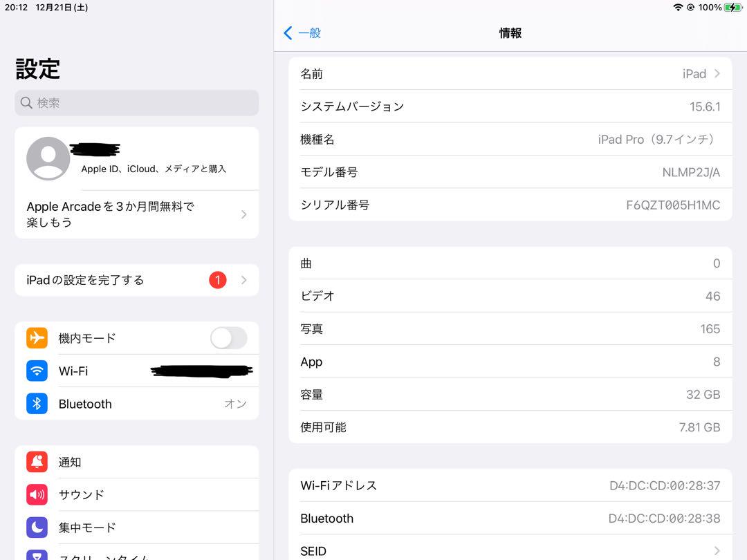Tap the 情報 page title
The image size is (747, 560).
[510, 33]
